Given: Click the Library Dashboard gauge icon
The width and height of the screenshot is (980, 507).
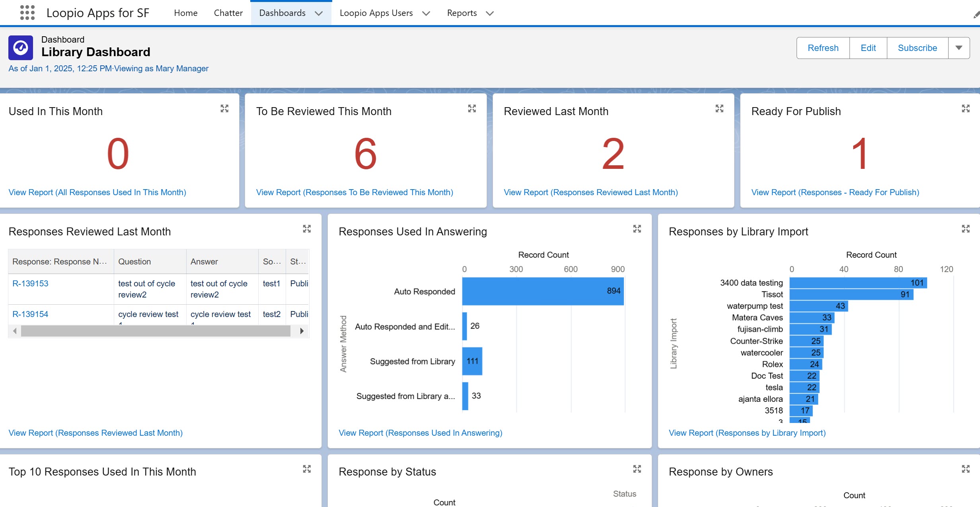Looking at the screenshot, I should [21, 48].
